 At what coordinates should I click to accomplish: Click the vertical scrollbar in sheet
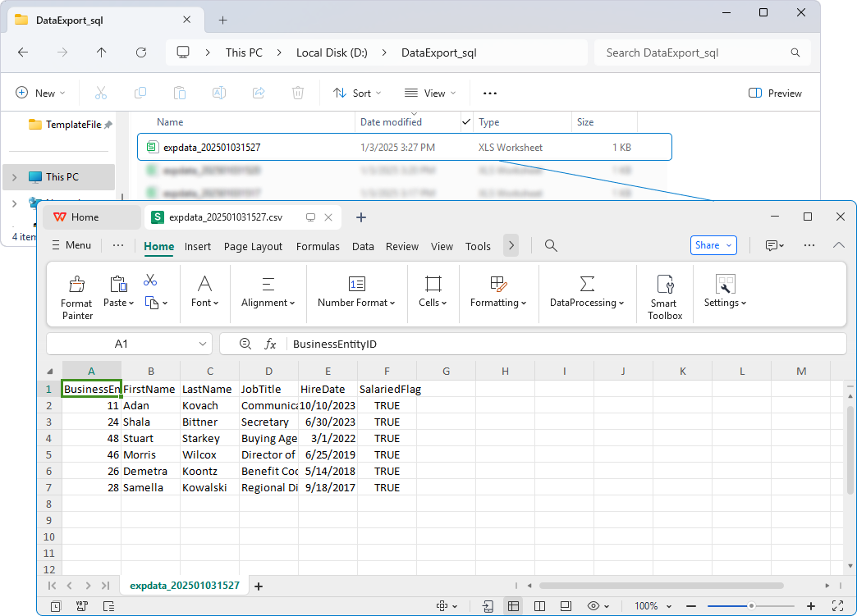point(850,450)
